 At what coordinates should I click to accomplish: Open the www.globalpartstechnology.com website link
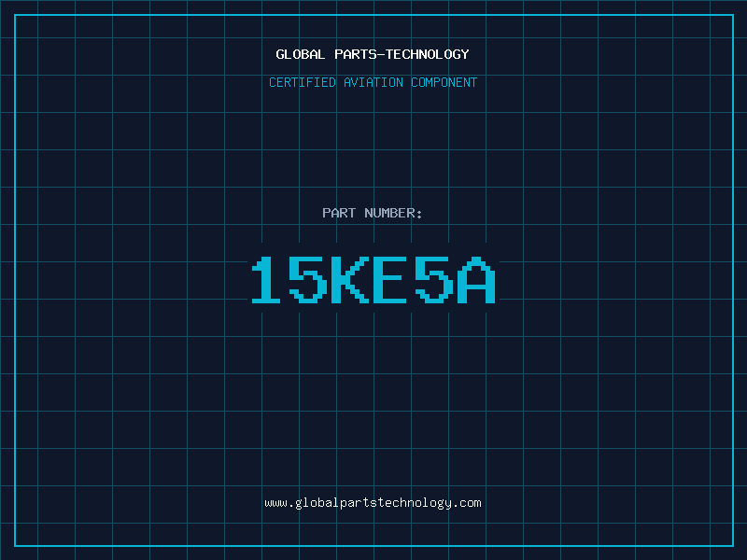tap(373, 503)
